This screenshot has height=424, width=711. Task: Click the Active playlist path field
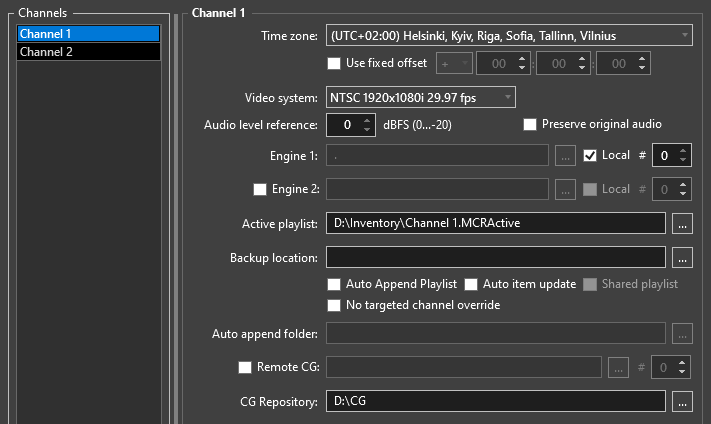495,223
